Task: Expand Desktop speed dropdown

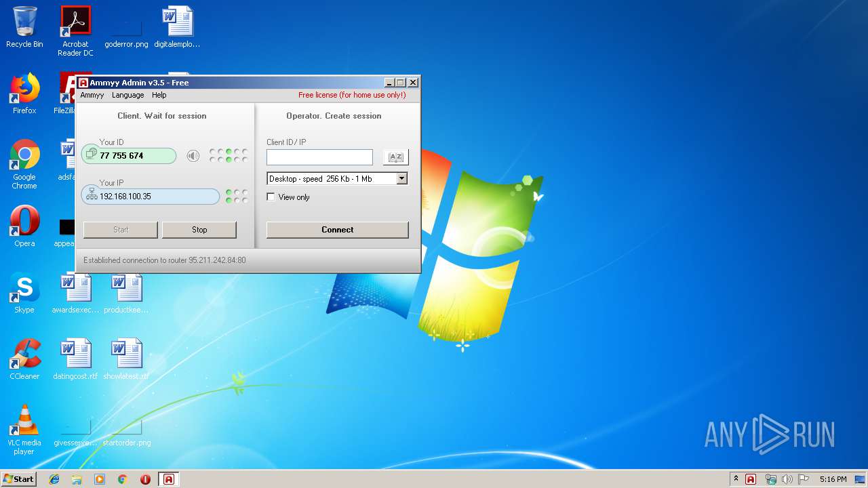Action: click(401, 179)
